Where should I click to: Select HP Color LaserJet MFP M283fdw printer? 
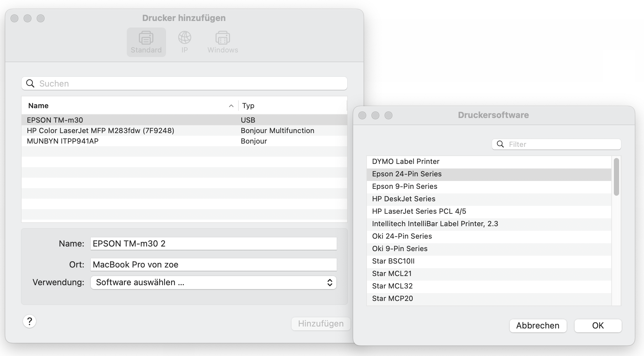pyautogui.click(x=101, y=130)
